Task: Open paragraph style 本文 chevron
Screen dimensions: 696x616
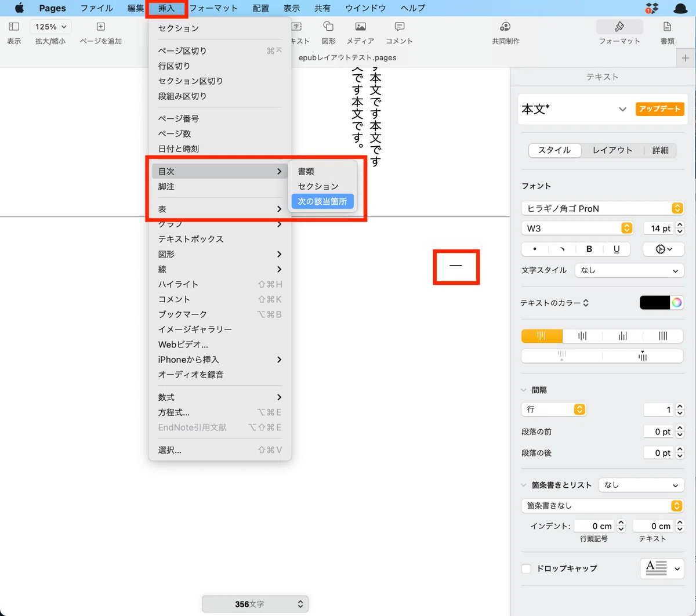Action: [x=622, y=109]
